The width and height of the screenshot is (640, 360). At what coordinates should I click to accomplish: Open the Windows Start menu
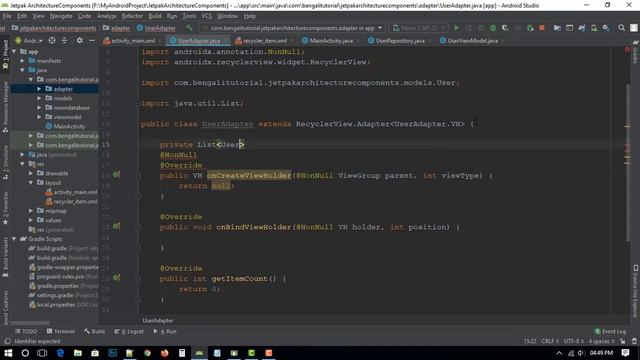click(8, 353)
